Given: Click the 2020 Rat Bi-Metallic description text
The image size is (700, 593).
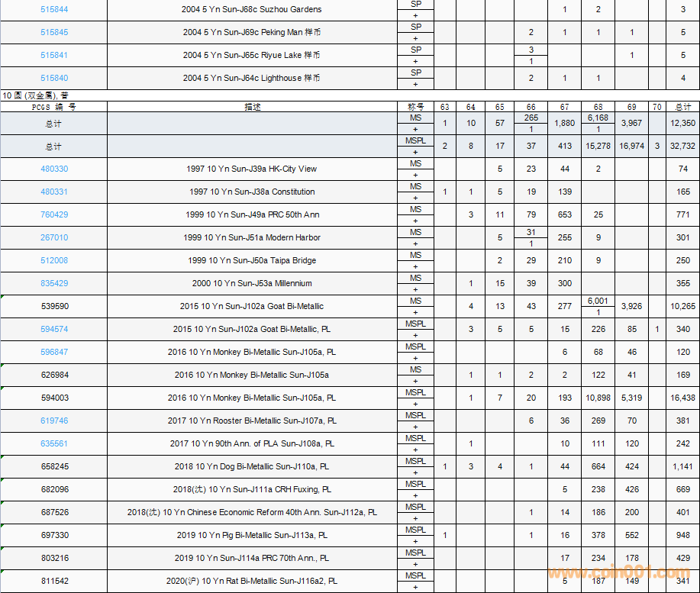Looking at the screenshot, I should point(252,581).
